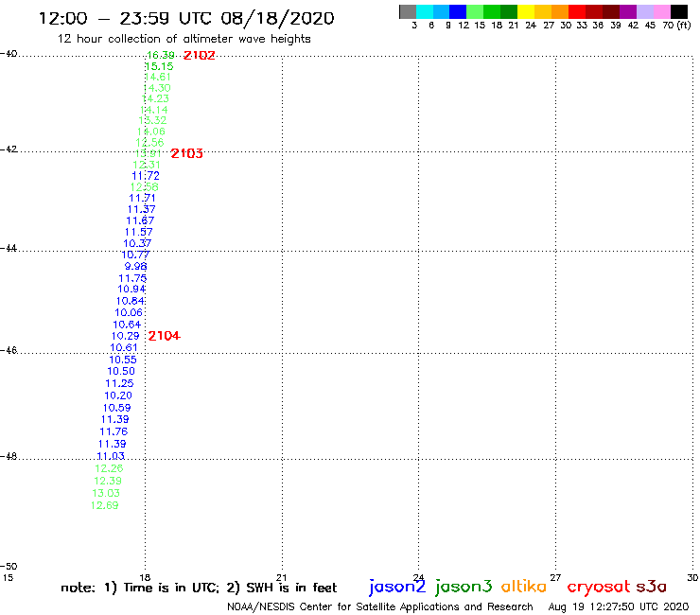Click the blue value '10.61'
This screenshot has height=615, width=700.
[x=124, y=348]
